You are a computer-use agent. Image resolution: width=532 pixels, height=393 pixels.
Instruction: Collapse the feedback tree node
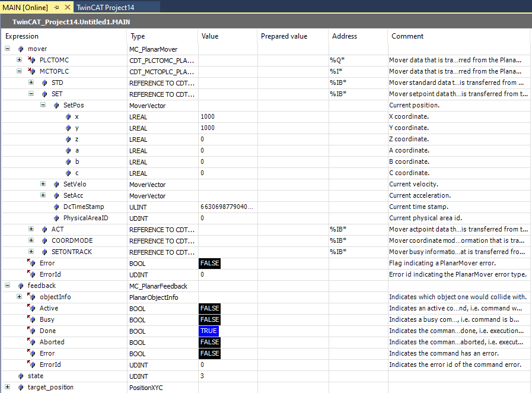click(8, 286)
